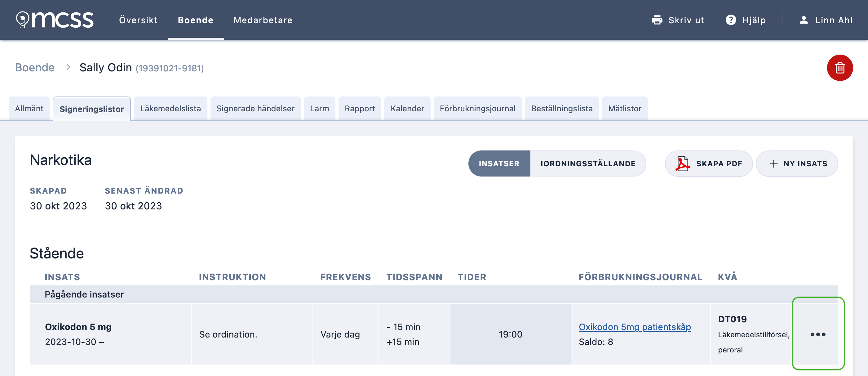
Task: Open the three-dot menu for Oxikodon 5 mg
Action: coord(818,334)
